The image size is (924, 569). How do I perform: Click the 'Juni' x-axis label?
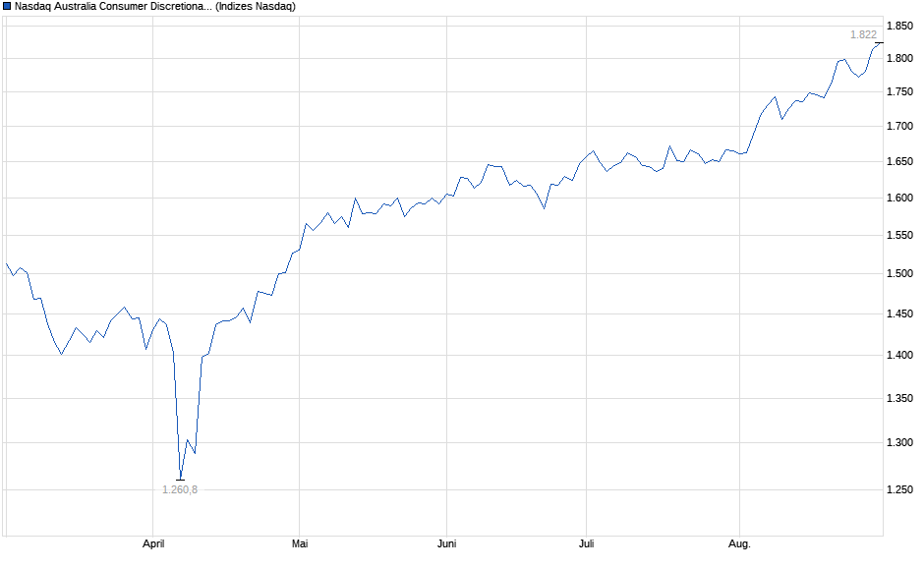446,543
